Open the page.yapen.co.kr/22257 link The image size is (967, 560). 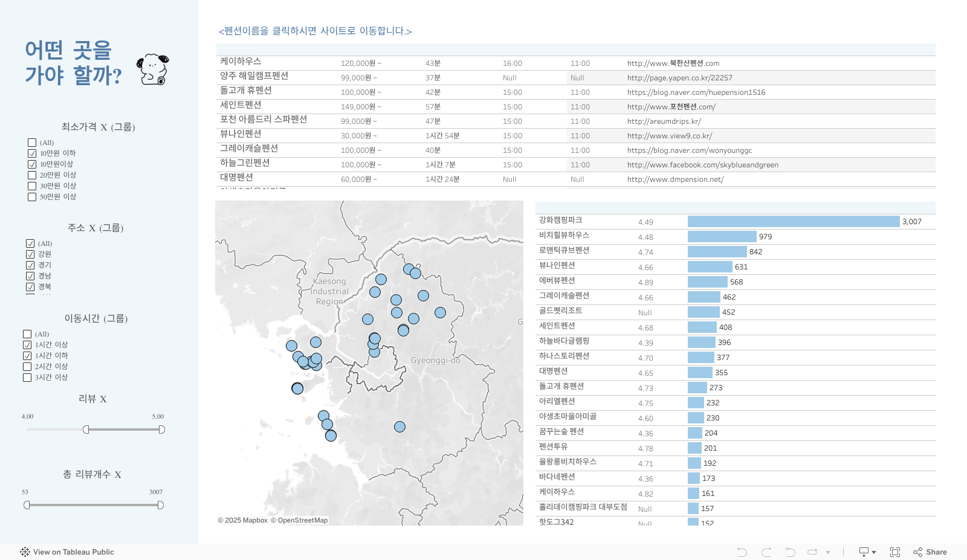[x=680, y=78]
